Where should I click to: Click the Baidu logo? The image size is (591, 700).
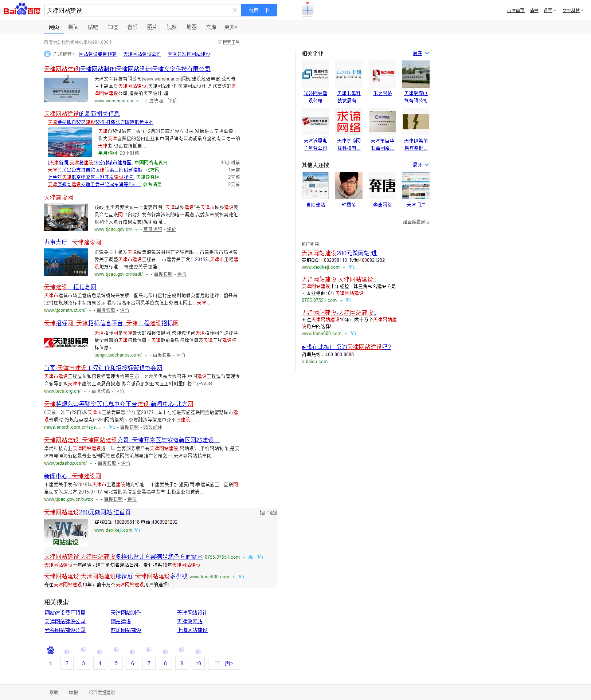[22, 10]
